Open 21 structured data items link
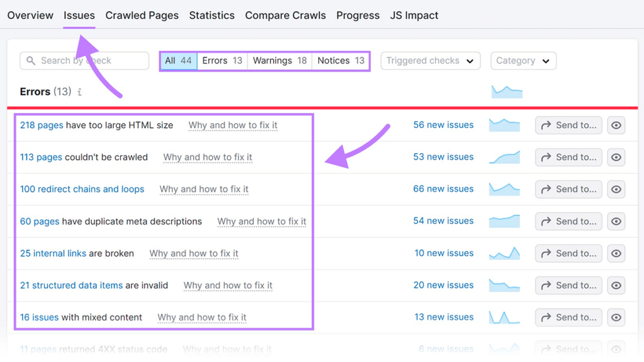 tap(71, 285)
